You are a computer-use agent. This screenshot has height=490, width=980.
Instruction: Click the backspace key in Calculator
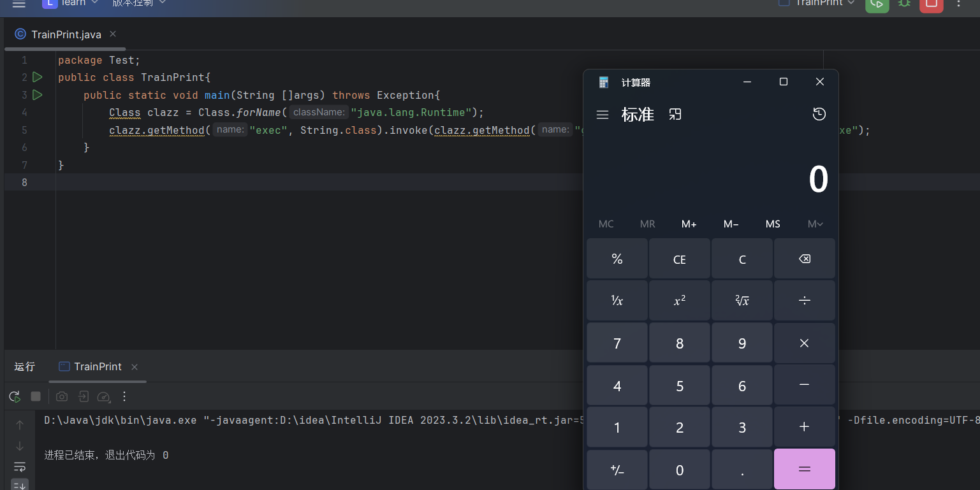(805, 259)
